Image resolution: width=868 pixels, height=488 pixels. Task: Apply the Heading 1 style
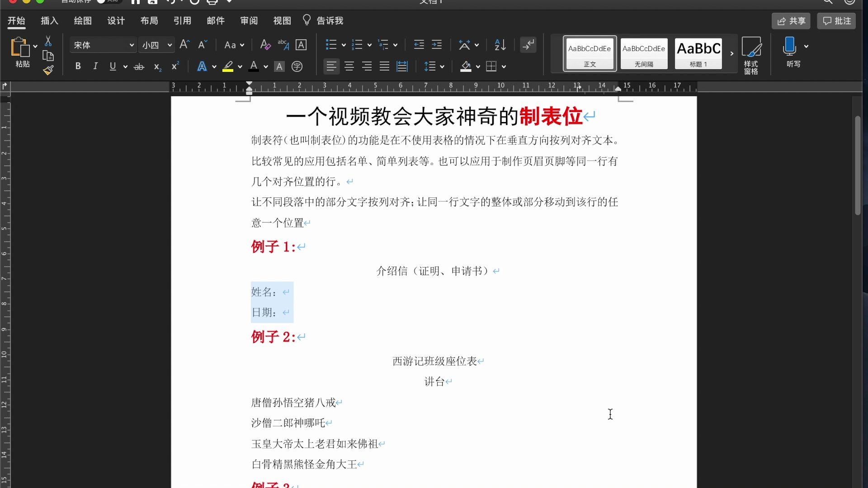pyautogui.click(x=698, y=53)
